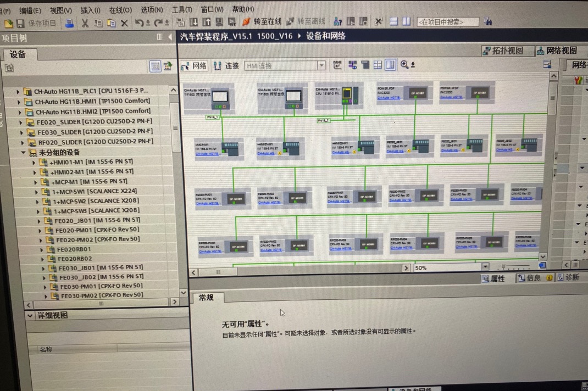Click the cross-reference tool icon
588x391 pixels.
(379, 21)
